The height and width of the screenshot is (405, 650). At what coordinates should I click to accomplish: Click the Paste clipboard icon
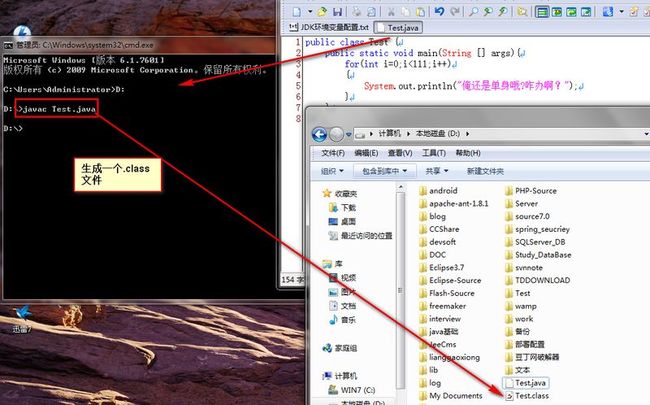point(420,12)
